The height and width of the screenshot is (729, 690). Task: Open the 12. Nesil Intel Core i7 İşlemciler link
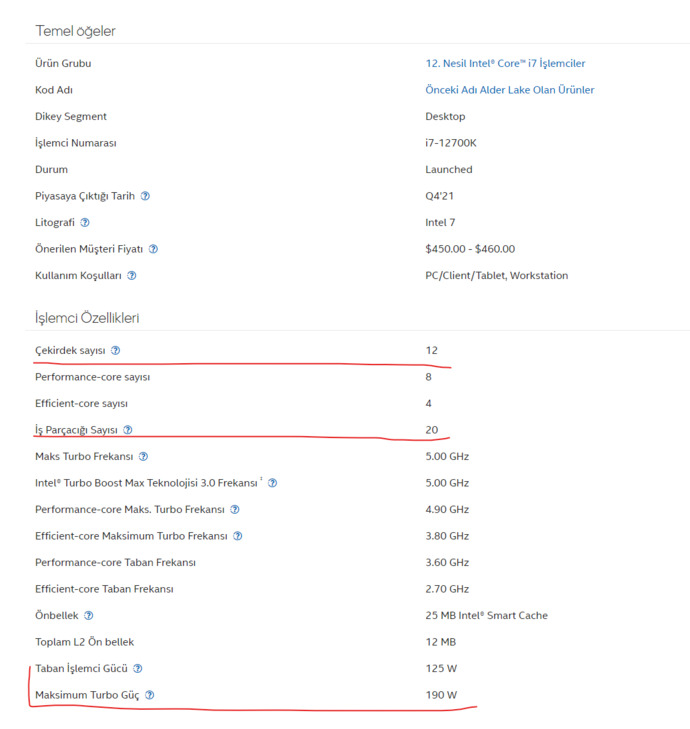(505, 63)
